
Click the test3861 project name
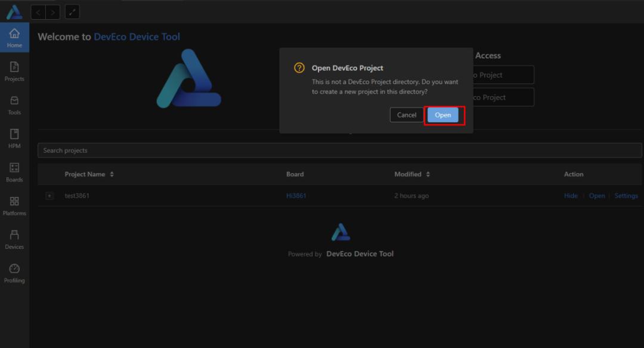(x=77, y=196)
